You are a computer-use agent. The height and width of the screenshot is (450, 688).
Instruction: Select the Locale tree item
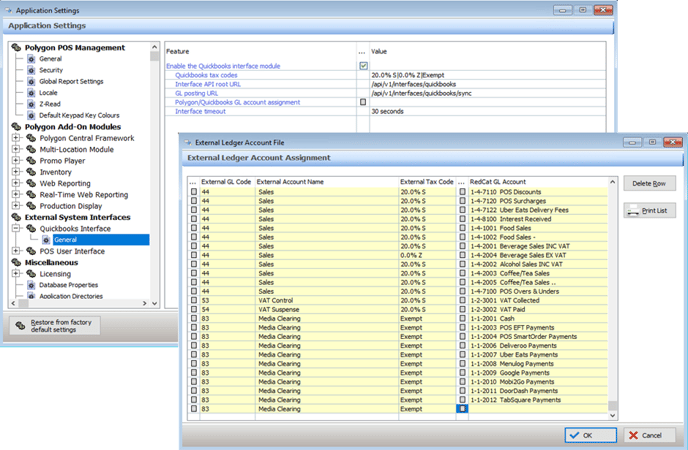click(x=48, y=93)
